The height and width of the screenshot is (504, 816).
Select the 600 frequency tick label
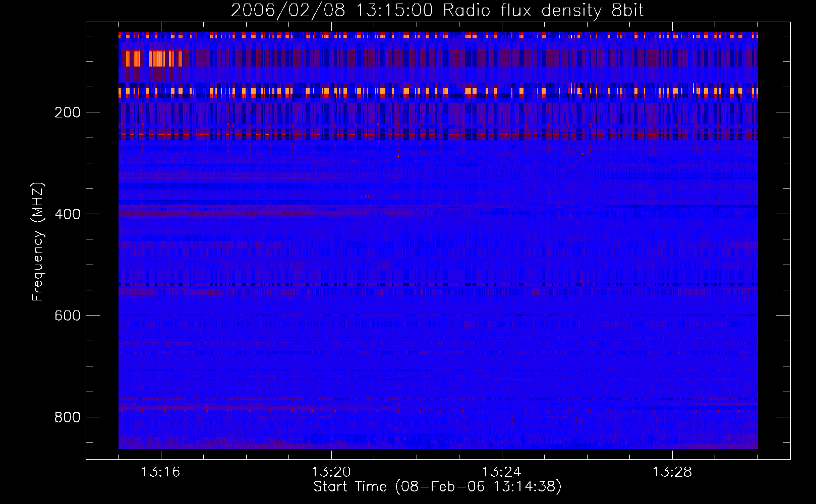[68, 316]
